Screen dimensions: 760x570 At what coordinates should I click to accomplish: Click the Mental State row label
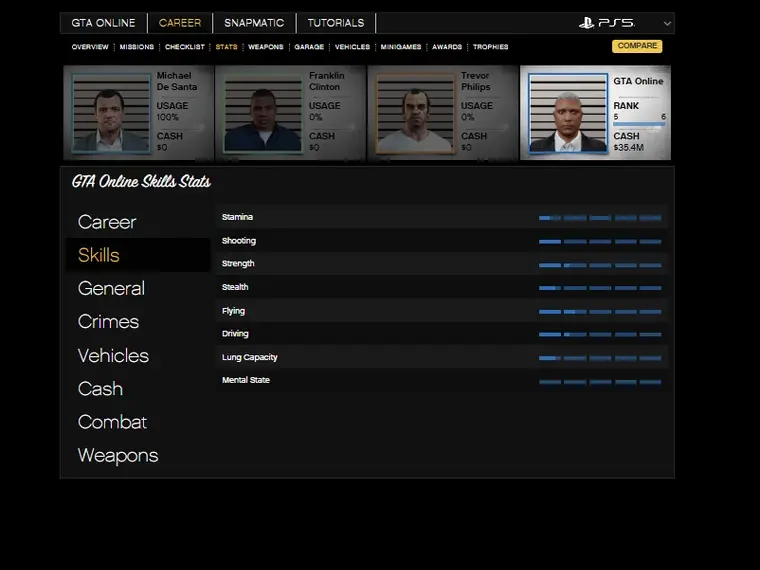(246, 380)
